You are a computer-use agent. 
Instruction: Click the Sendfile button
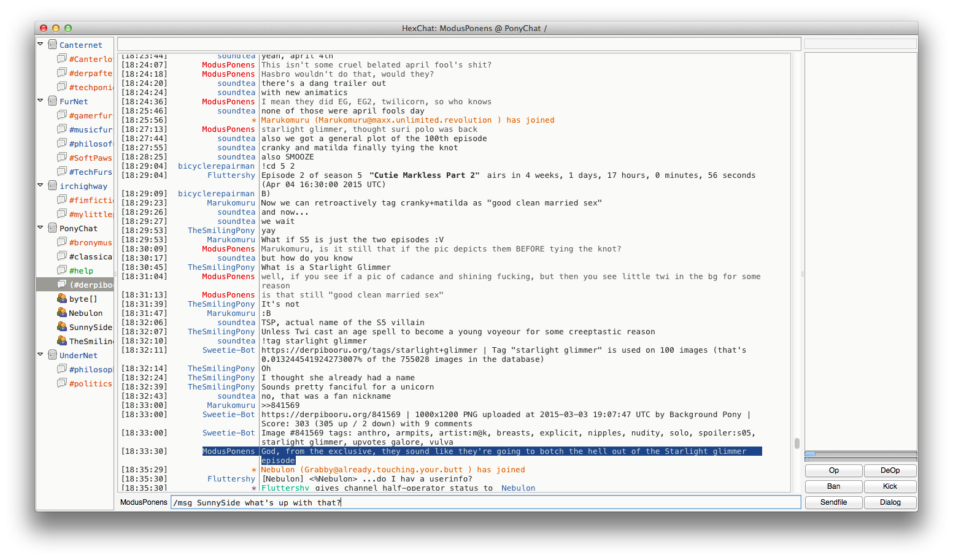point(834,502)
